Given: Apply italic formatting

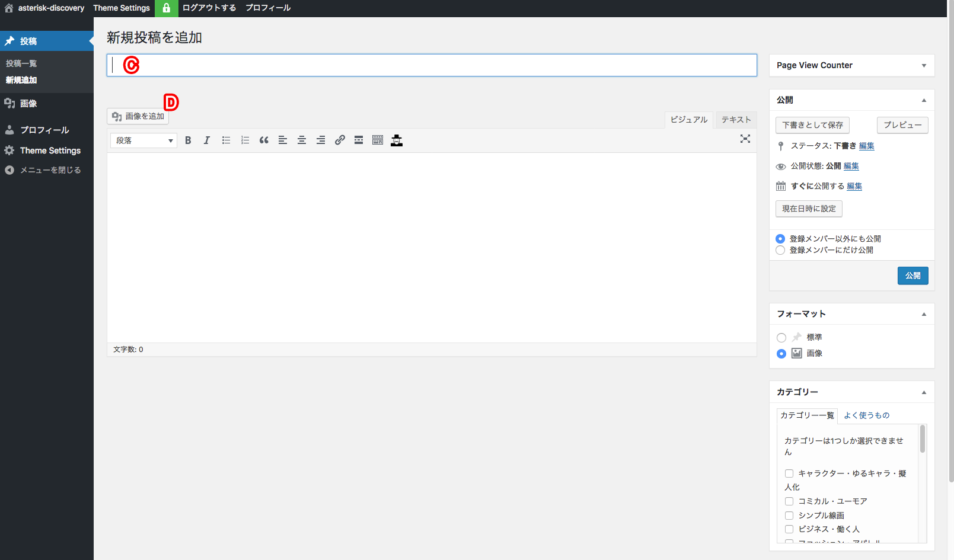Looking at the screenshot, I should point(207,140).
